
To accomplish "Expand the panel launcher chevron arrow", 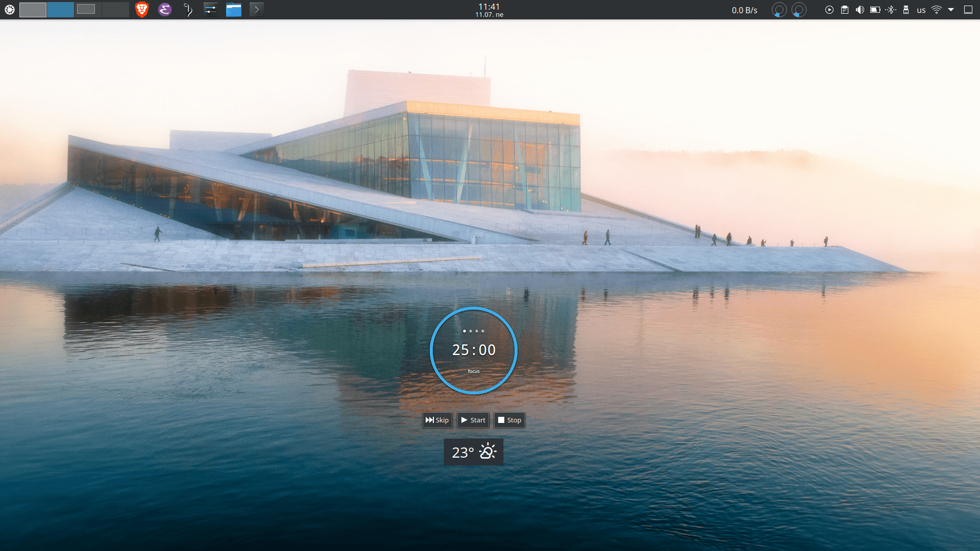I will pyautogui.click(x=257, y=10).
